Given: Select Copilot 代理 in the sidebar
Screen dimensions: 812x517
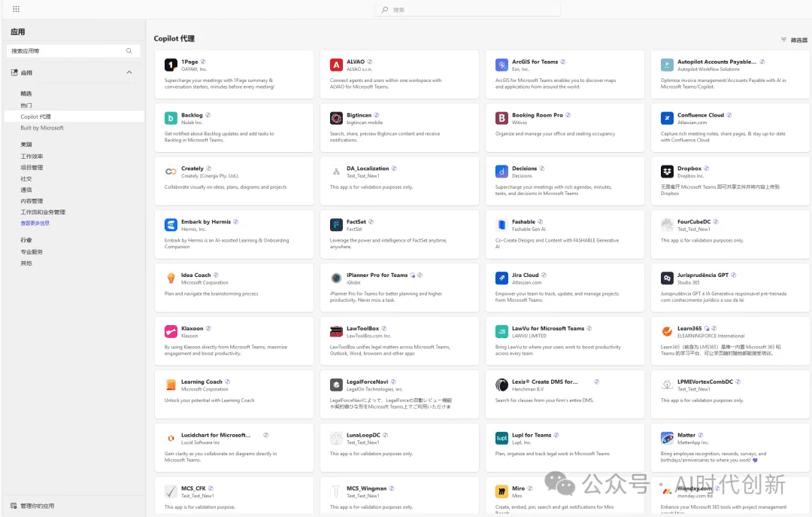Looking at the screenshot, I should [x=74, y=117].
